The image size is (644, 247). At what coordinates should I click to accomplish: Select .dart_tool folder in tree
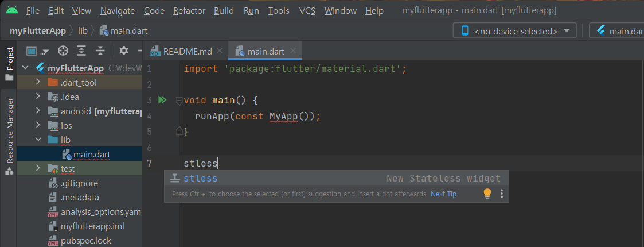pyautogui.click(x=79, y=82)
